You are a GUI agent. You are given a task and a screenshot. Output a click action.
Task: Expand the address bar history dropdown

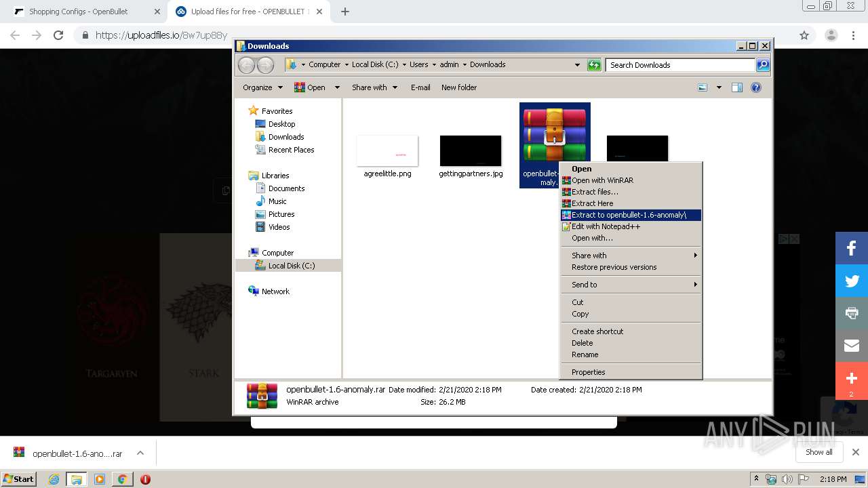[x=577, y=65]
